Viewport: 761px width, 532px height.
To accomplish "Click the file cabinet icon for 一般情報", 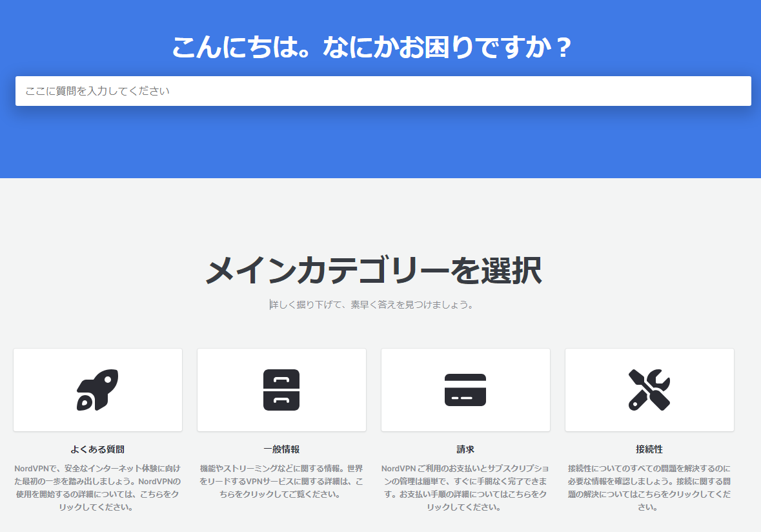I will (x=281, y=390).
